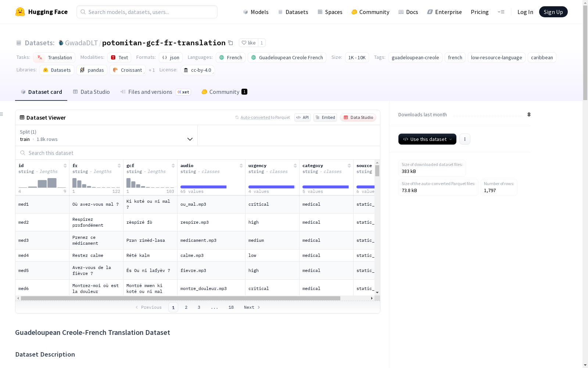This screenshot has width=588, height=368.
Task: Click the vertical scrollbar of the dataset table
Action: [377, 171]
